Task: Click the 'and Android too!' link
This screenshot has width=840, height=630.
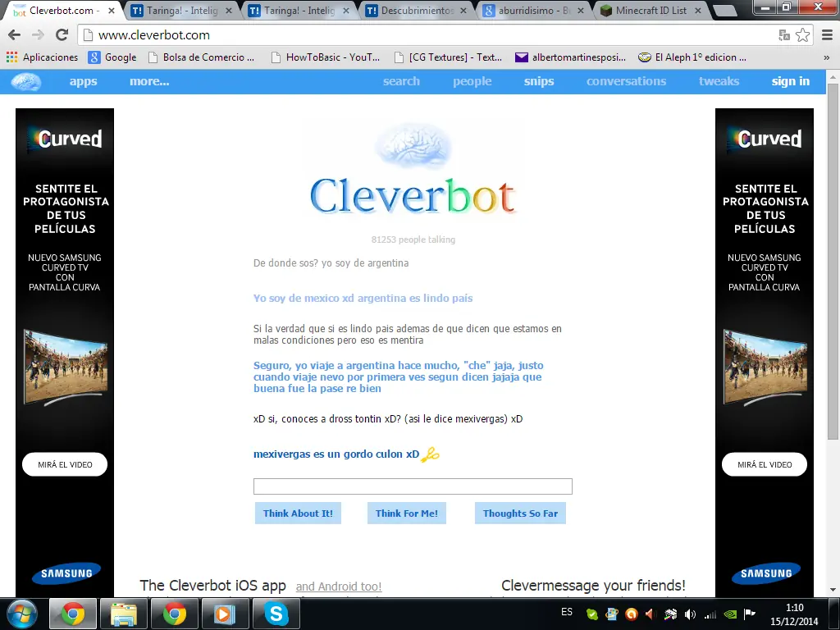Action: (x=339, y=587)
